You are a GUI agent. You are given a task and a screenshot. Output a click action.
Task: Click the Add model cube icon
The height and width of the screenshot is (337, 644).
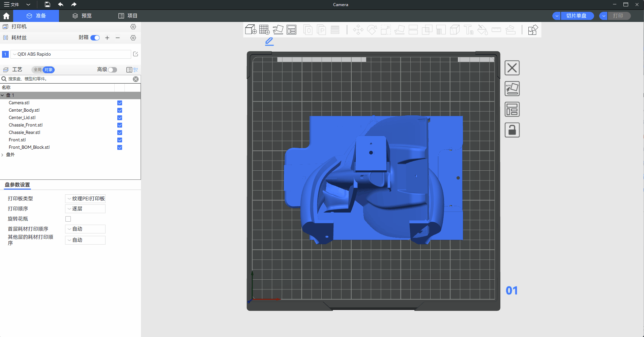pyautogui.click(x=251, y=30)
